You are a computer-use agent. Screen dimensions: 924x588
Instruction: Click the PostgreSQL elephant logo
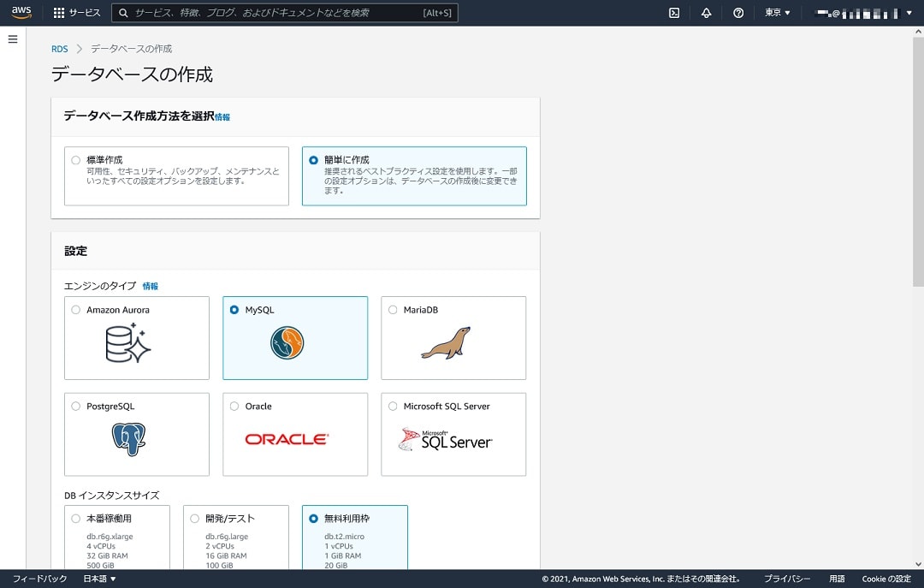(x=128, y=439)
